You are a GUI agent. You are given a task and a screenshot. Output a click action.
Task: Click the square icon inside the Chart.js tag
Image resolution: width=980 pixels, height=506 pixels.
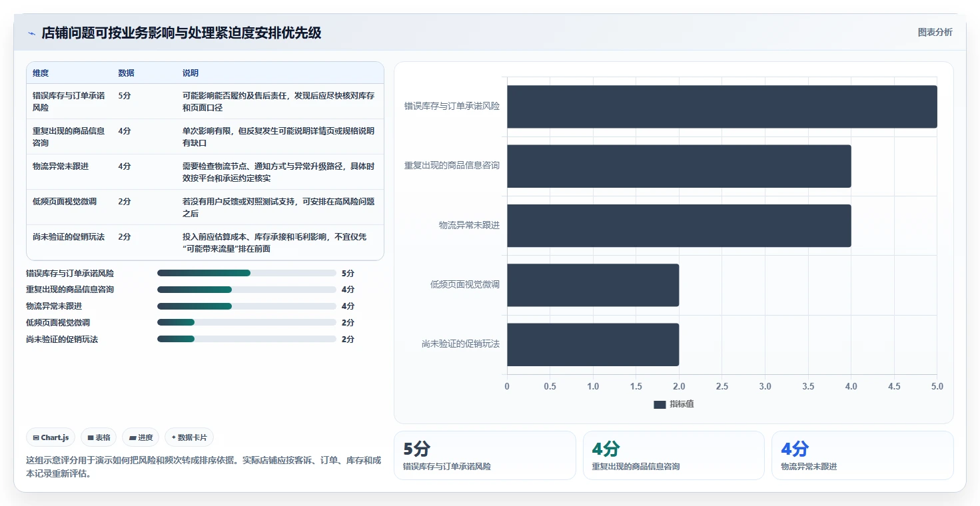[x=35, y=438]
